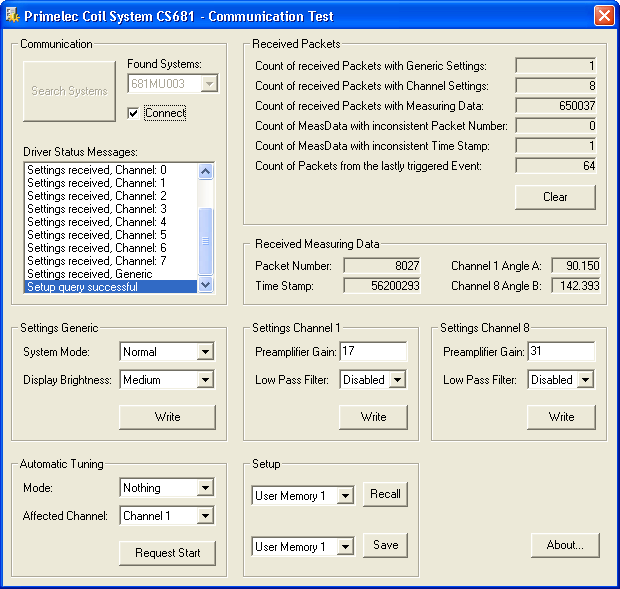Viewport: 620px width, 589px height.
Task: Click the Time Stamp value 56200293
Action: click(382, 285)
